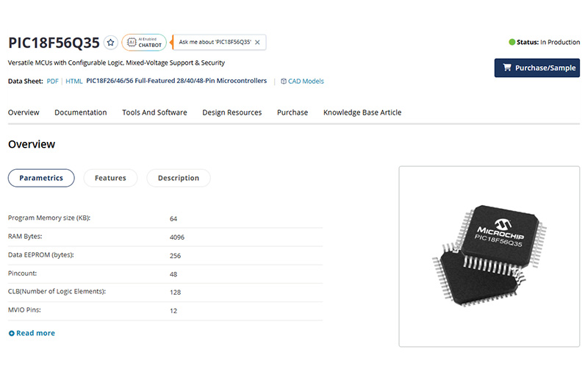Click the RAM Bytes value 4096
The height and width of the screenshot is (383, 588).
click(177, 237)
